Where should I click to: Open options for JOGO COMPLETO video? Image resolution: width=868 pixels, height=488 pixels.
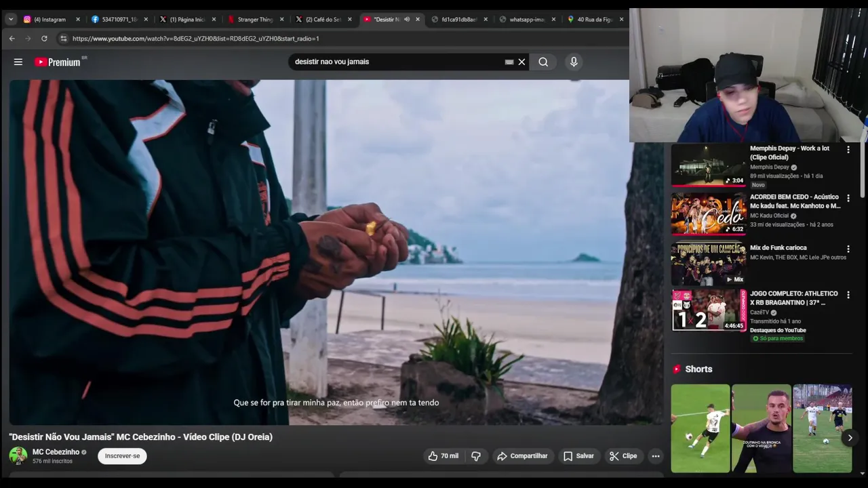(x=848, y=296)
